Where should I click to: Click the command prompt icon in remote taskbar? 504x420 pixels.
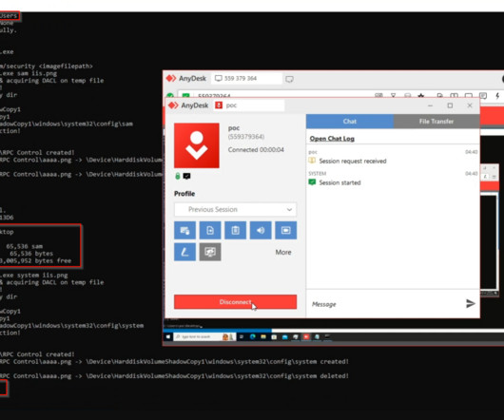(327, 336)
